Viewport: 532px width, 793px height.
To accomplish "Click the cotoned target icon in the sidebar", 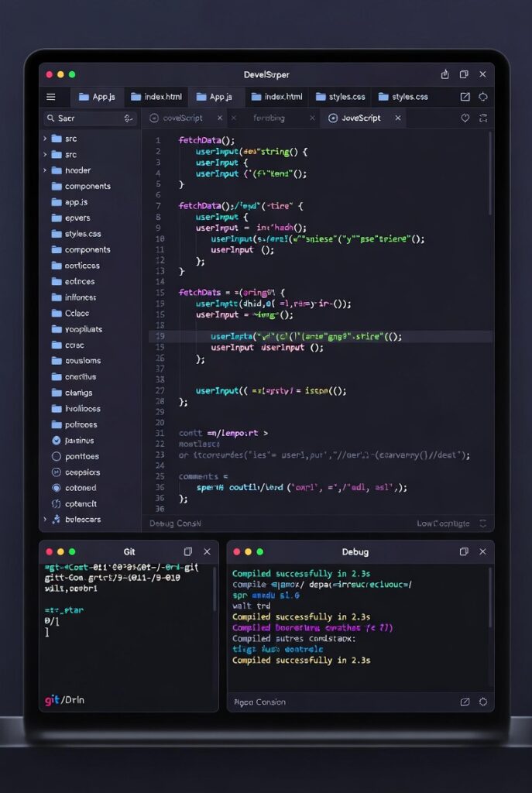I will (56, 488).
